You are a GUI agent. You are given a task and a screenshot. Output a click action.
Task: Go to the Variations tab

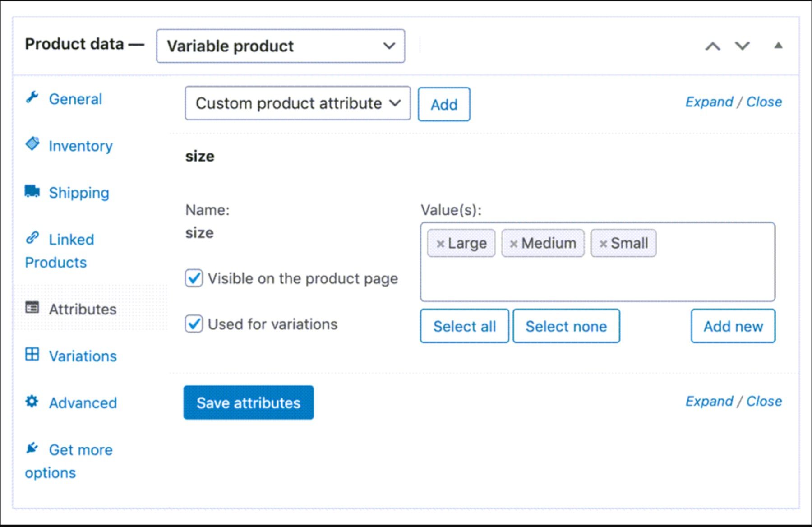83,356
